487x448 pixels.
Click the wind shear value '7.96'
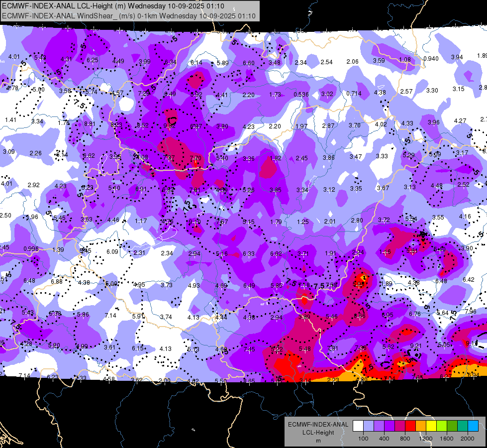[471, 312]
